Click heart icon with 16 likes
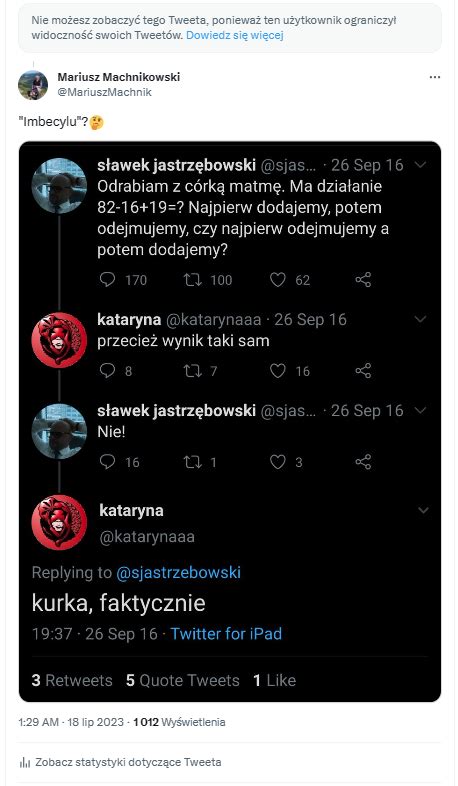Viewport: 458px width, 786px height. [x=278, y=370]
